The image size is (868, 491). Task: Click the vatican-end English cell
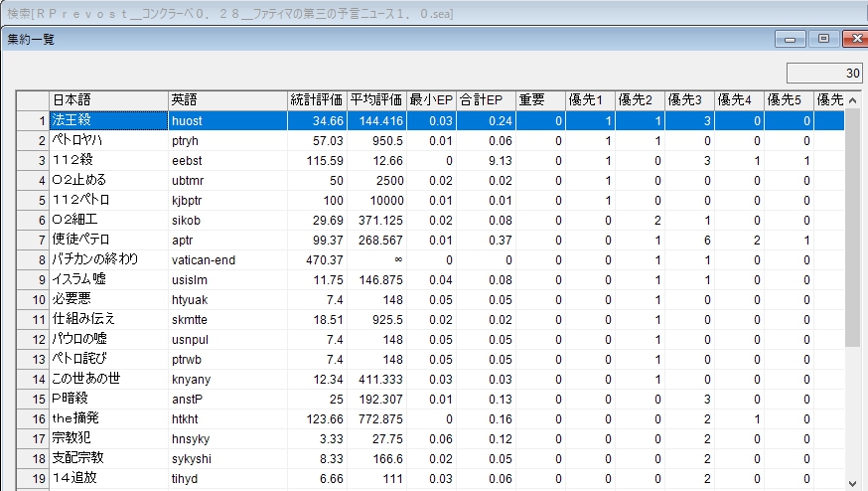point(227,259)
